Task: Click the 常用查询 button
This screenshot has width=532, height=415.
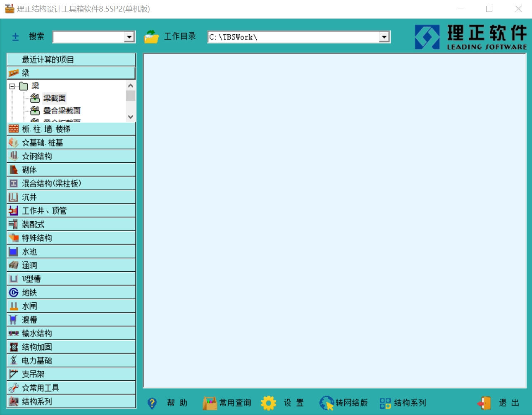Action: 227,403
